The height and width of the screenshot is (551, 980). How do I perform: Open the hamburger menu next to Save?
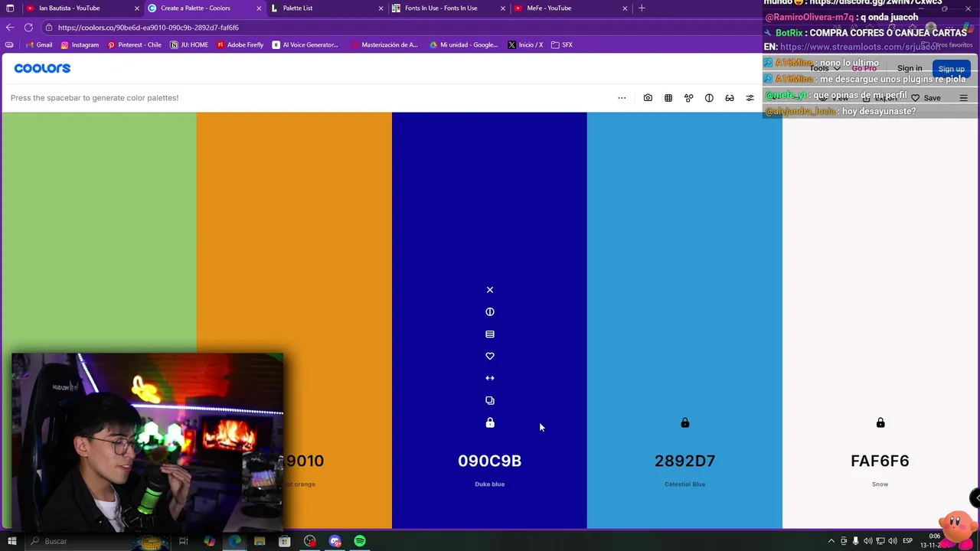(x=964, y=98)
